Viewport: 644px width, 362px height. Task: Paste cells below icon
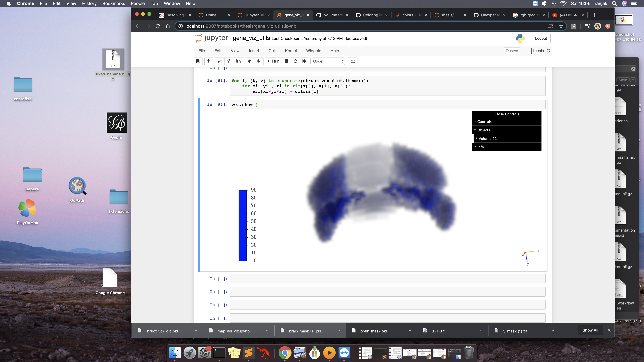[x=239, y=61]
